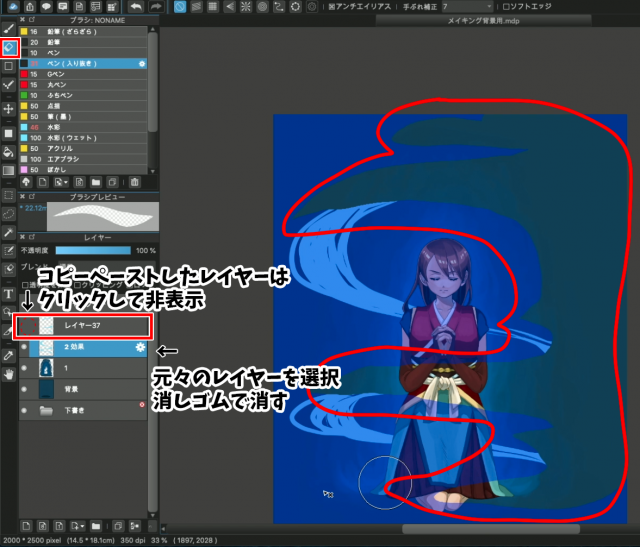Image resolution: width=640 pixels, height=547 pixels.
Task: Click the speech bubble icon in top toolbar
Action: (x=47, y=7)
